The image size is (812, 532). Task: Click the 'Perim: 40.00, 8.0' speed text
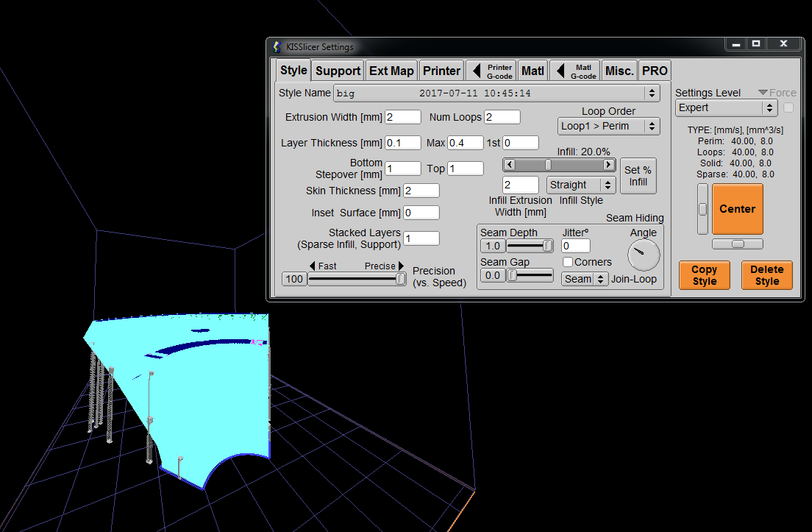[x=736, y=141]
